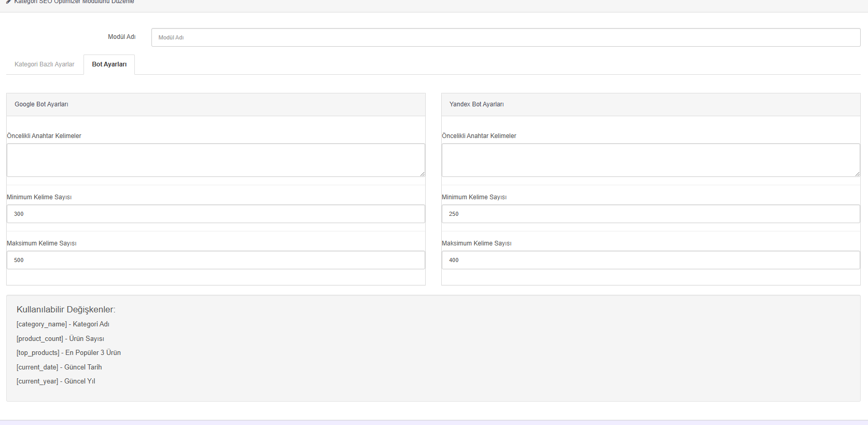The image size is (868, 425).
Task: Click the pencil edit icon in header
Action: (8, 2)
